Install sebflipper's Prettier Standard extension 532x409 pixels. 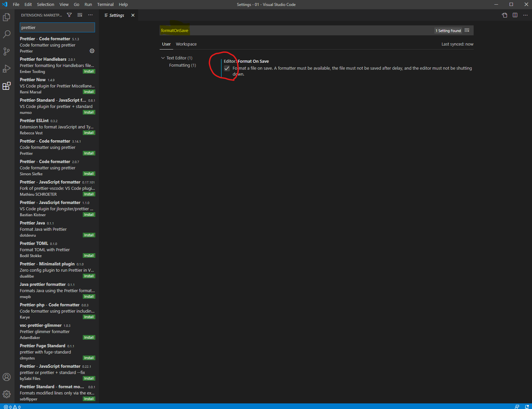(x=89, y=399)
